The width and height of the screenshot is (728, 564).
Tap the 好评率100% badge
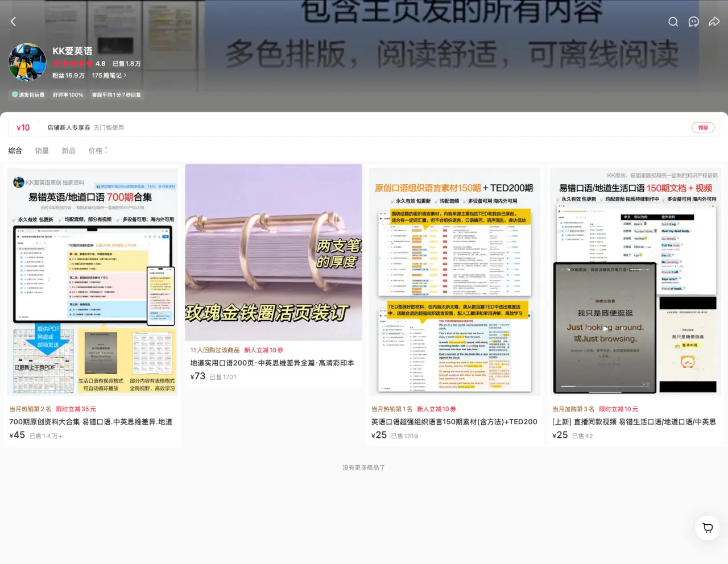tap(68, 95)
